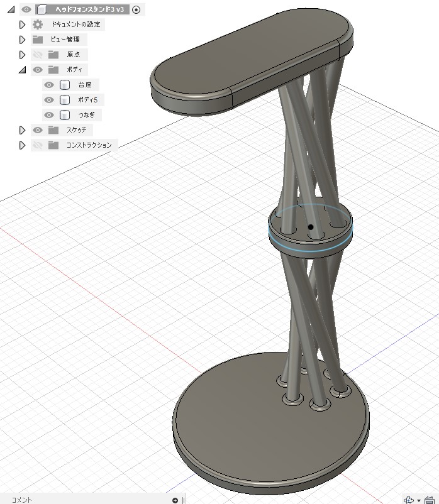Click the body icon for ボディ5

click(65, 100)
